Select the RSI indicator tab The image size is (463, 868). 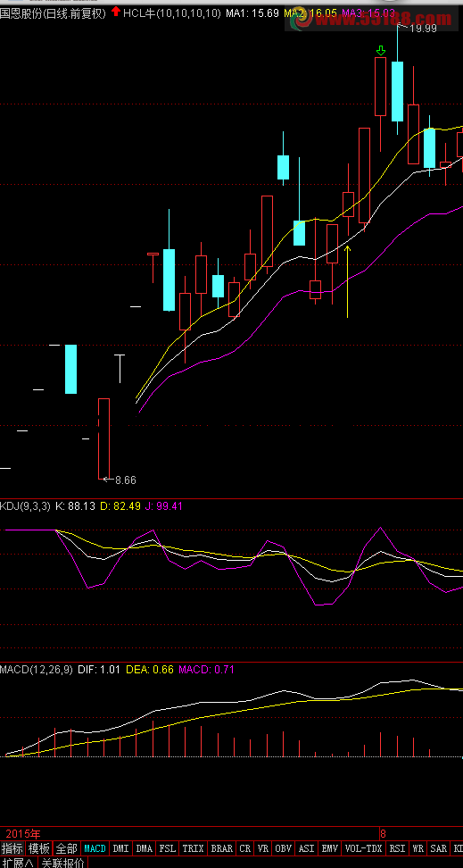(397, 848)
